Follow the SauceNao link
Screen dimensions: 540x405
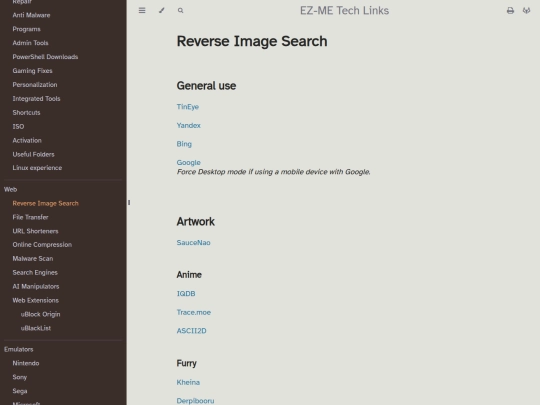click(x=194, y=243)
